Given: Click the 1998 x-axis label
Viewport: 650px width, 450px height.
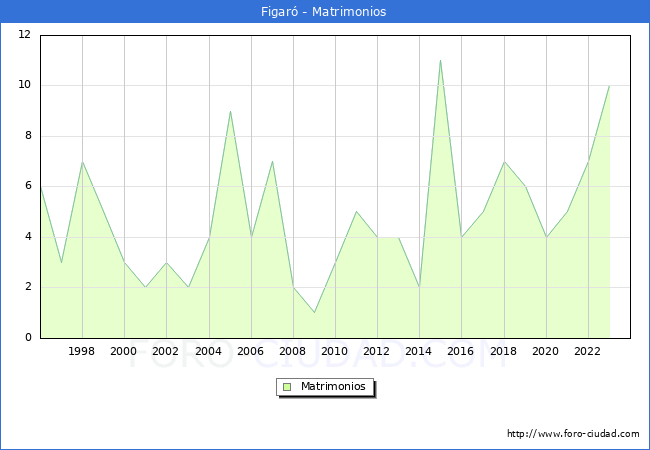Looking at the screenshot, I should 81,351.
